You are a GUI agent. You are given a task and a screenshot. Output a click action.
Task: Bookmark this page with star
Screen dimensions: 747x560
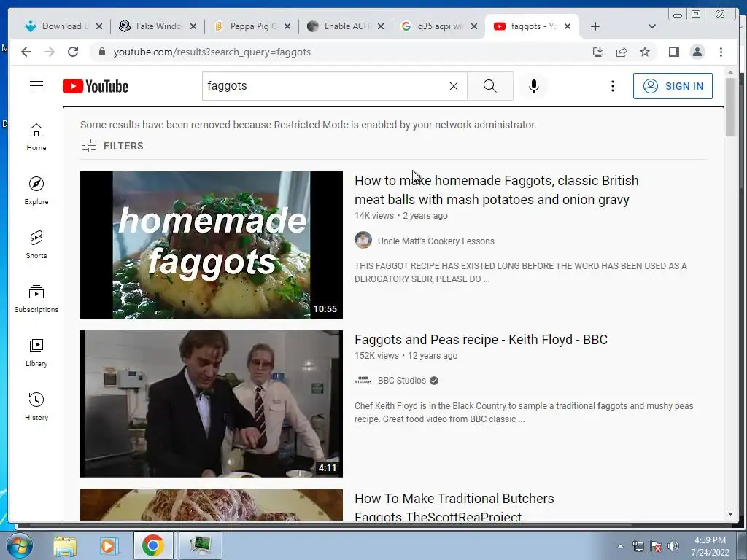(x=645, y=52)
